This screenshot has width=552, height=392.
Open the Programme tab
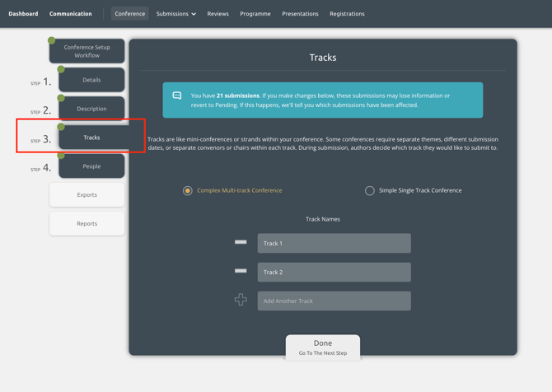[255, 14]
